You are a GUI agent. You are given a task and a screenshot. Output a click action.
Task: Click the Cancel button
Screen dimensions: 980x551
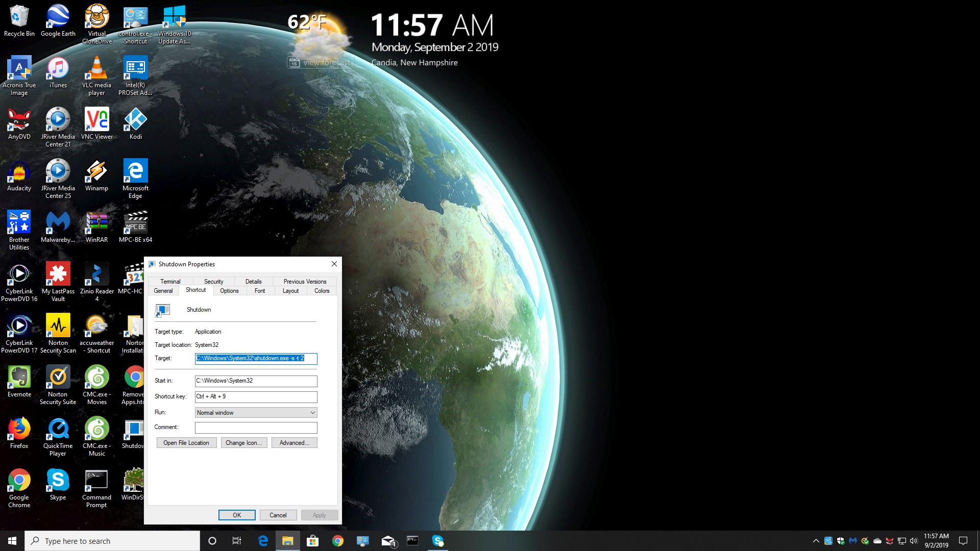point(278,515)
